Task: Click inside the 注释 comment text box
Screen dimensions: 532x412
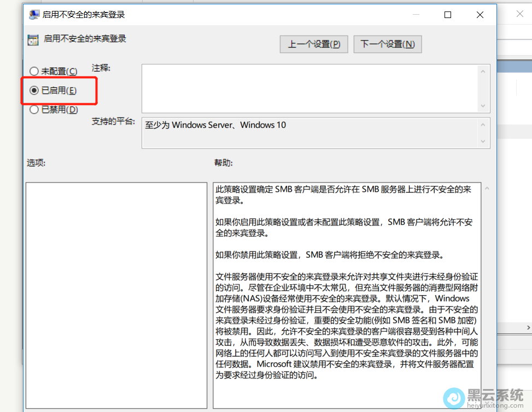Action: click(x=309, y=89)
